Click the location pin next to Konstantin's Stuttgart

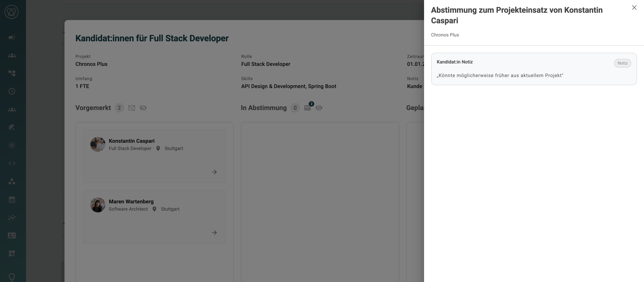(x=158, y=148)
